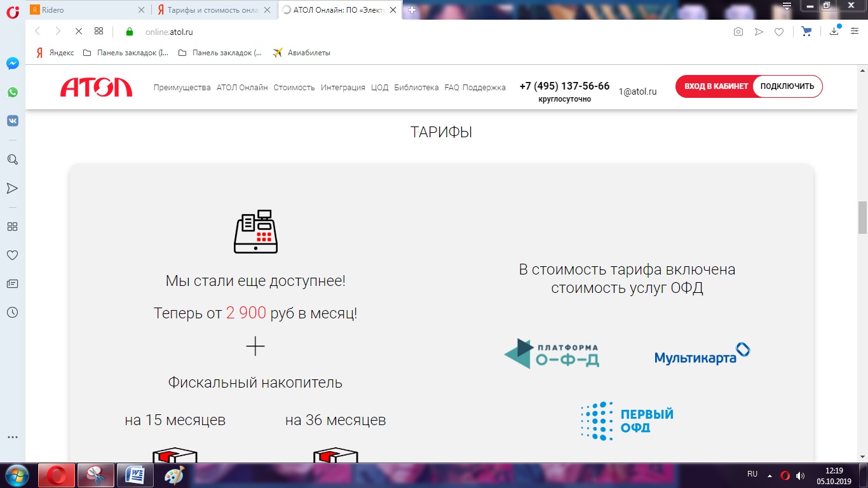Screen dimensions: 868x488
Task: Open the downloads icon in toolbar
Action: pyautogui.click(x=834, y=32)
